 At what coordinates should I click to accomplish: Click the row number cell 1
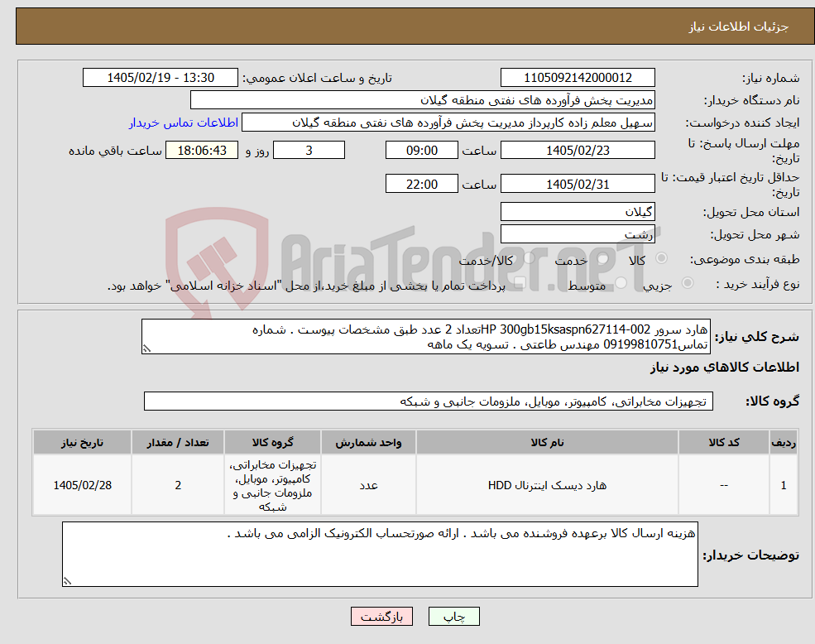(x=784, y=485)
